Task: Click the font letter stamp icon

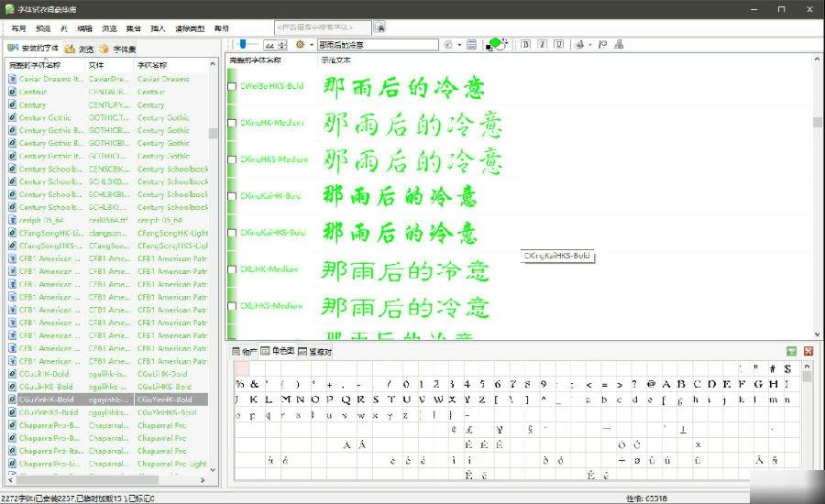Action: click(620, 45)
